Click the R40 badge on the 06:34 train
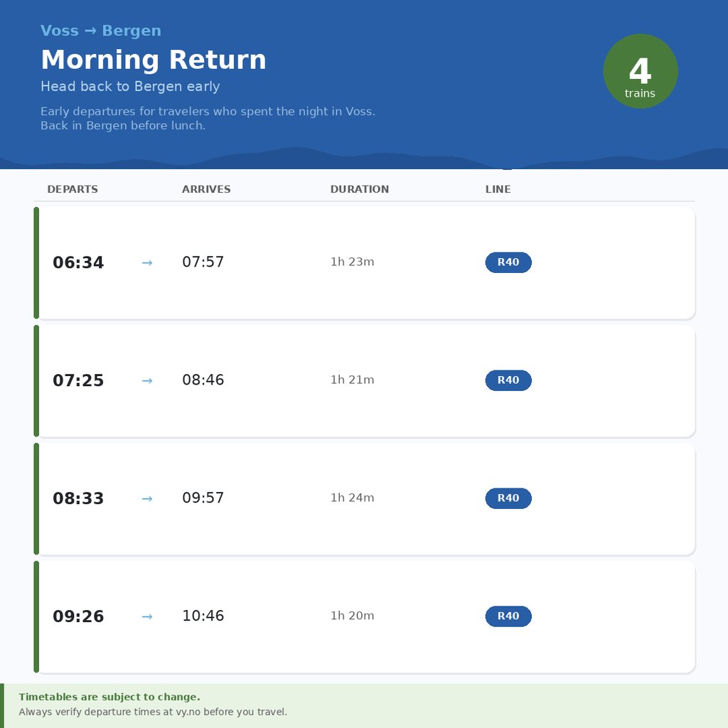The image size is (728, 728). [x=508, y=262]
